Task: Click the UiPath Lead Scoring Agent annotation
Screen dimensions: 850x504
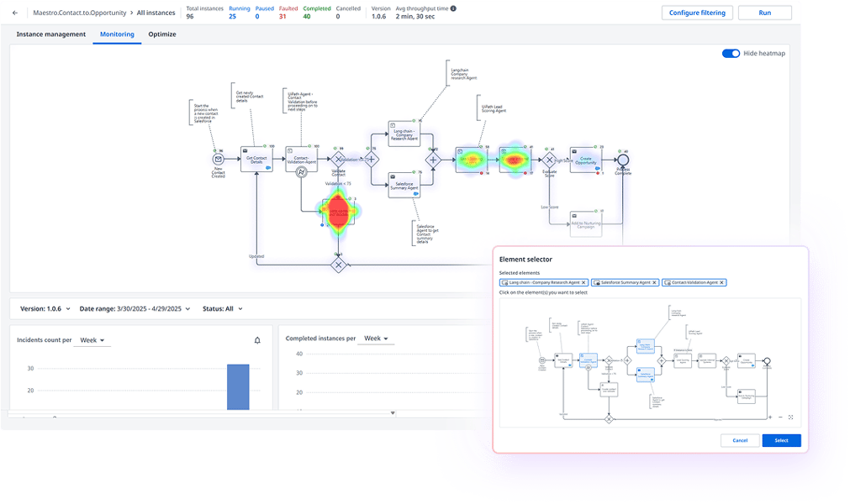Action: click(x=492, y=108)
